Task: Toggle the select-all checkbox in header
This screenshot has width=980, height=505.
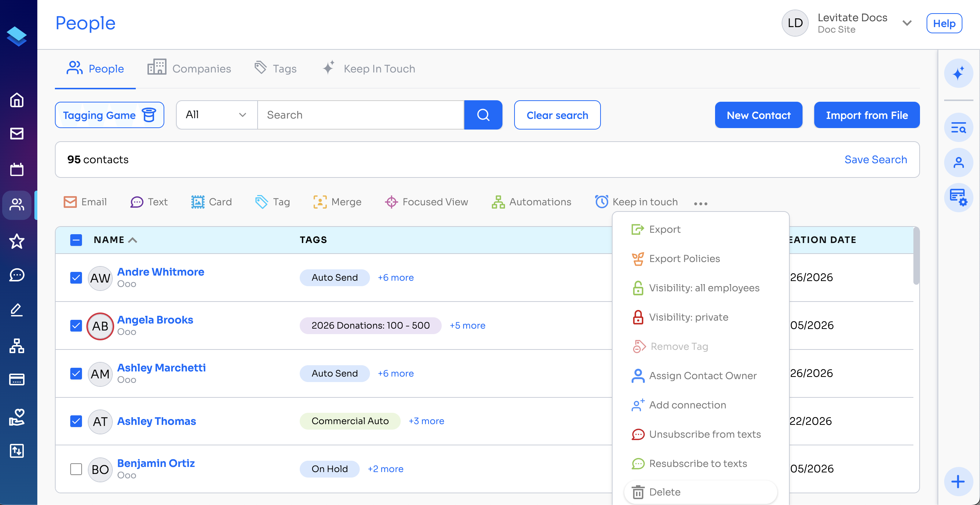Action: click(x=76, y=240)
